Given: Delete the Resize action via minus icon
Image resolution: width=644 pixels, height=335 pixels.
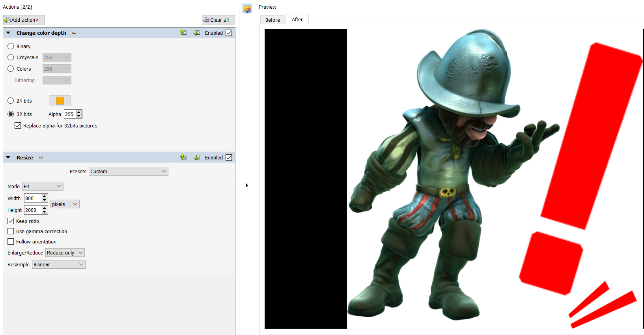Looking at the screenshot, I should (x=41, y=158).
